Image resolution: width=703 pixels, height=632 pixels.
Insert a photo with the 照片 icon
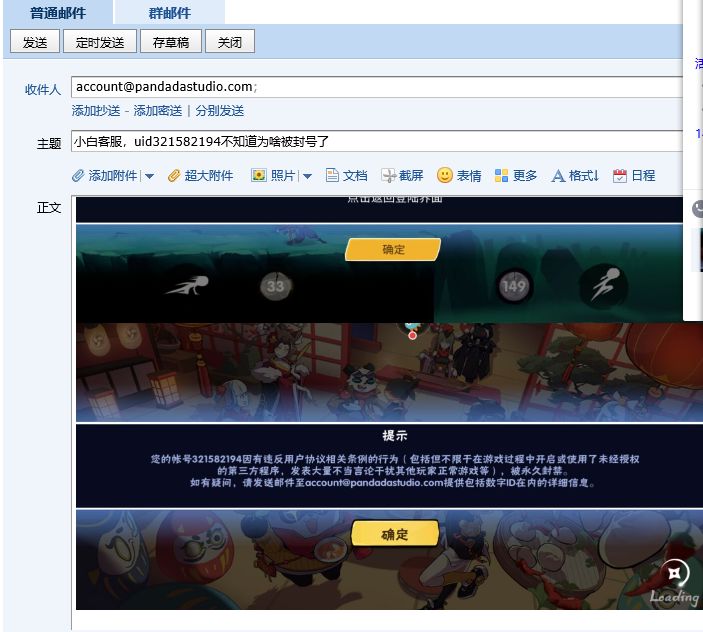[x=259, y=175]
